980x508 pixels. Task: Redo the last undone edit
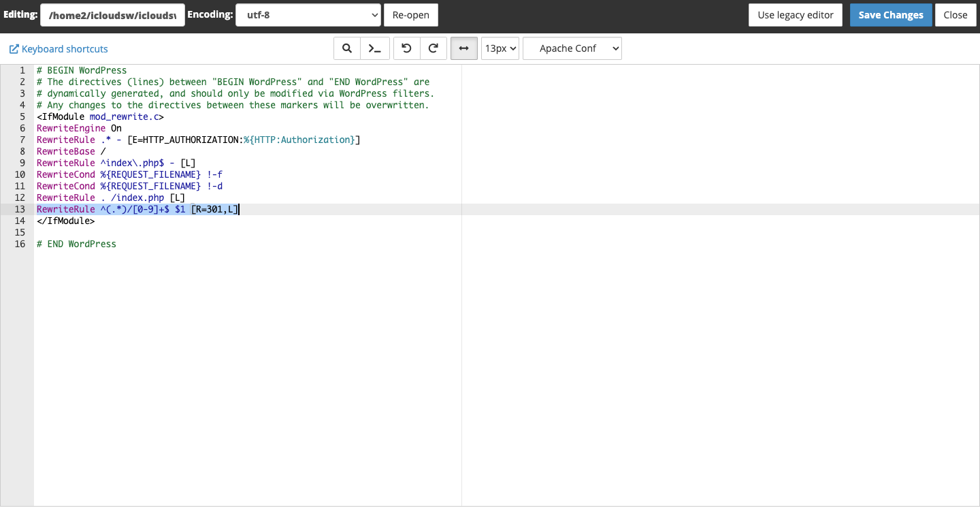click(x=433, y=48)
